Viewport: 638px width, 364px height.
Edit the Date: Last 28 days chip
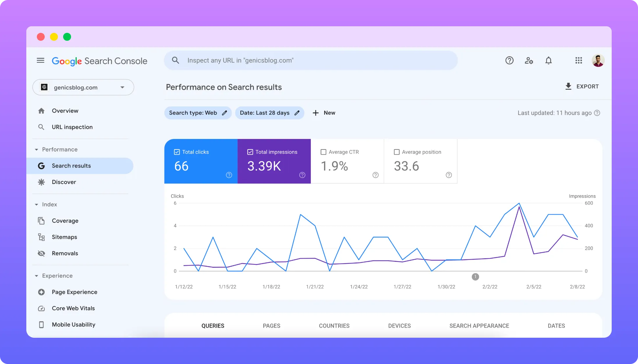(x=270, y=113)
